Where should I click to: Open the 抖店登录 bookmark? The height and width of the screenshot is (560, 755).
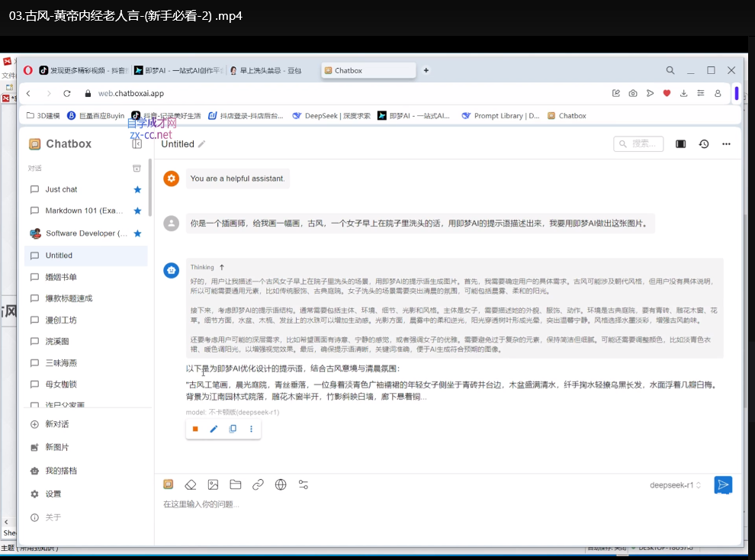[246, 115]
